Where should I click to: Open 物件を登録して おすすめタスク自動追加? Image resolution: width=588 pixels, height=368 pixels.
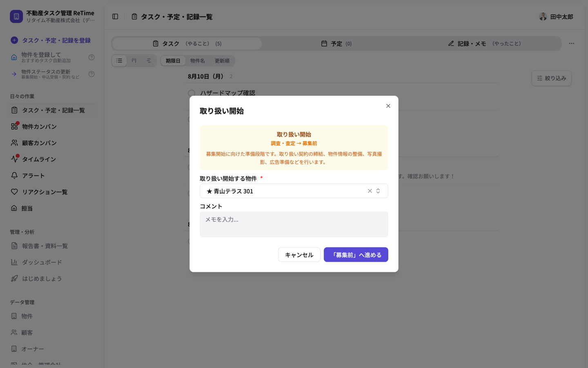click(46, 57)
